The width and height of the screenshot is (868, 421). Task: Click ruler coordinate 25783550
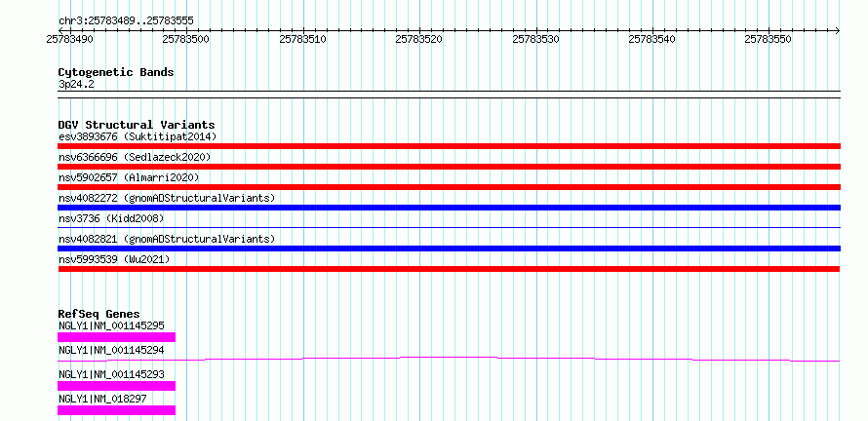tap(768, 40)
